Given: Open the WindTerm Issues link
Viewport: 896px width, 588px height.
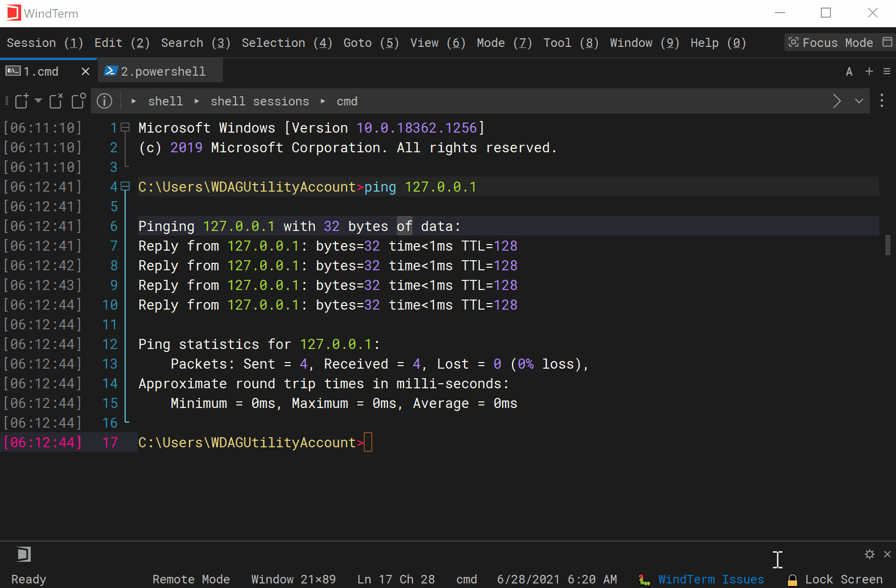Looking at the screenshot, I should pyautogui.click(x=711, y=579).
